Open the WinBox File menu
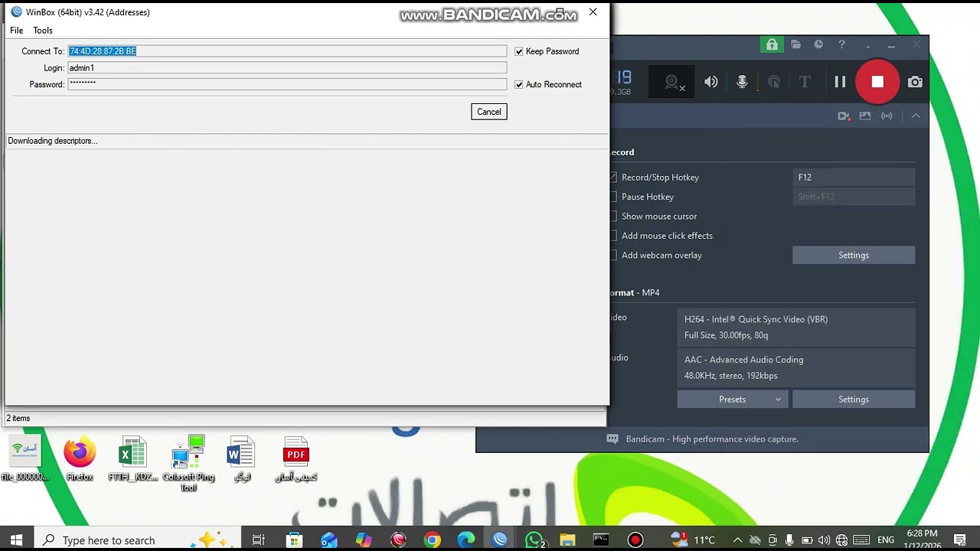This screenshot has height=551, width=980. pos(16,31)
